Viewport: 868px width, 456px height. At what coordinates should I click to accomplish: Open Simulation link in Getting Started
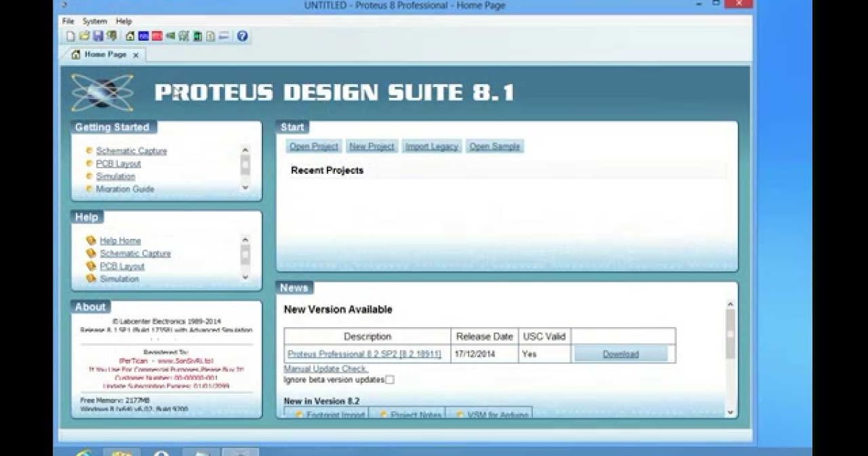coord(116,176)
